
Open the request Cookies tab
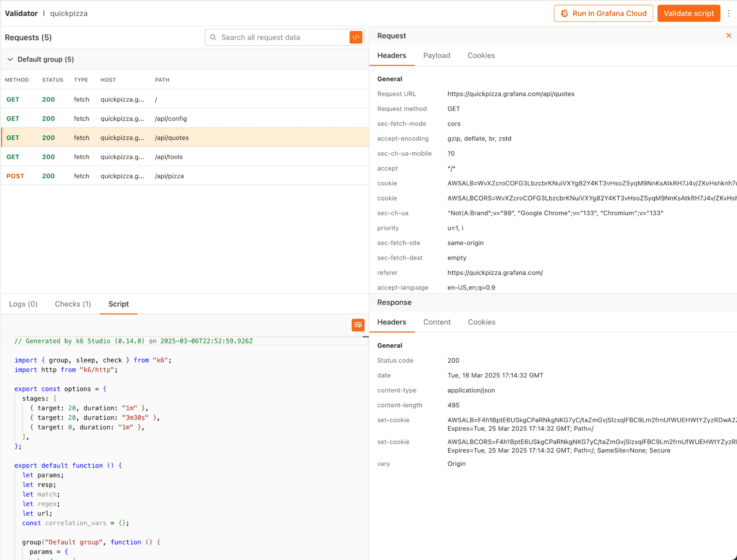click(x=481, y=55)
